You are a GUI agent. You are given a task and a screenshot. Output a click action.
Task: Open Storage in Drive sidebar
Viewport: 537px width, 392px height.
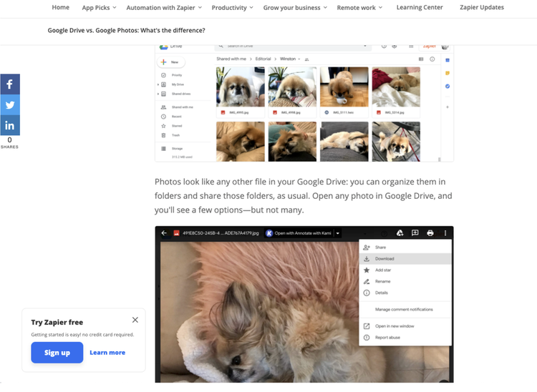point(172,149)
